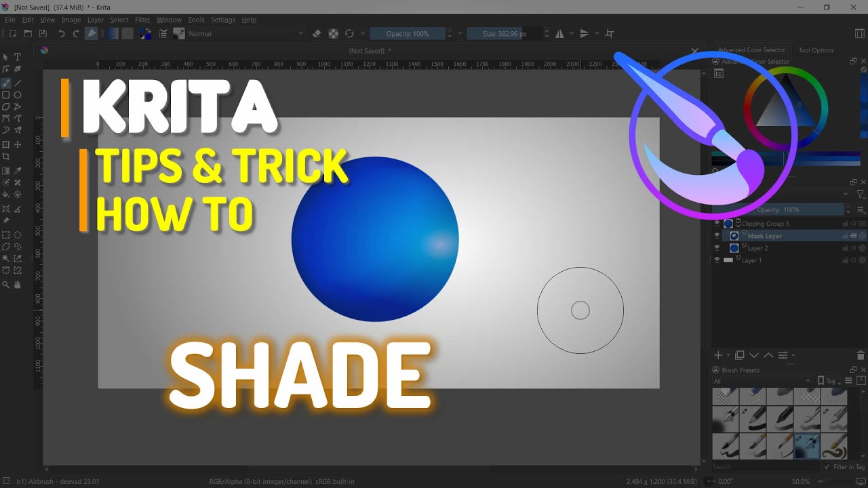Switch to the Advanced Color Selector tab
The image size is (868, 488).
click(x=751, y=50)
